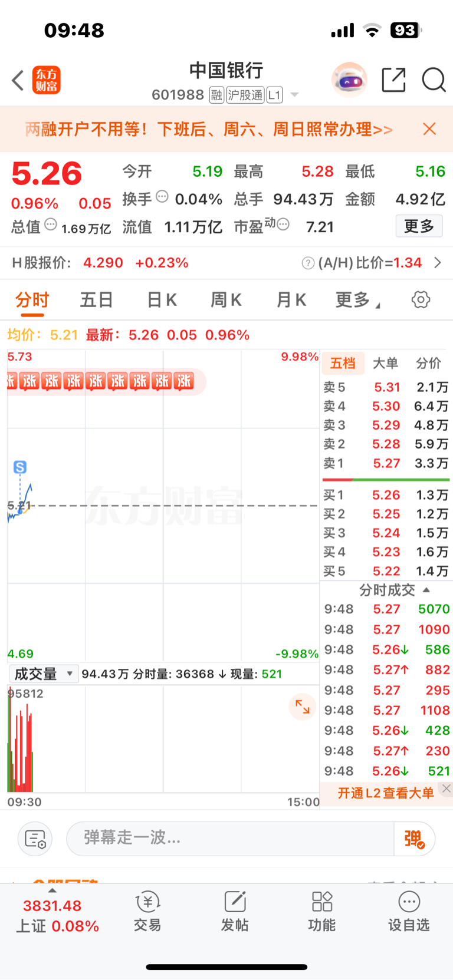Switch to 五日 chart tab

pyautogui.click(x=97, y=300)
